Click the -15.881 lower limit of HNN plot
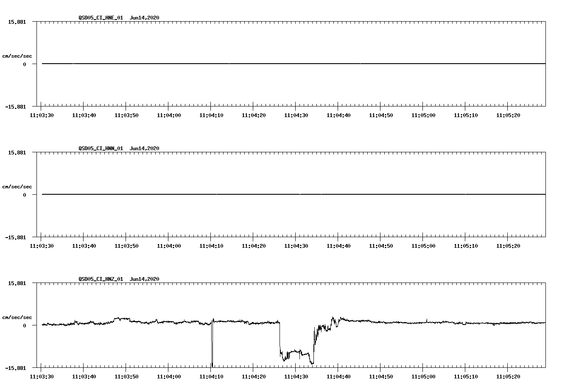576x392 pixels. (15, 238)
